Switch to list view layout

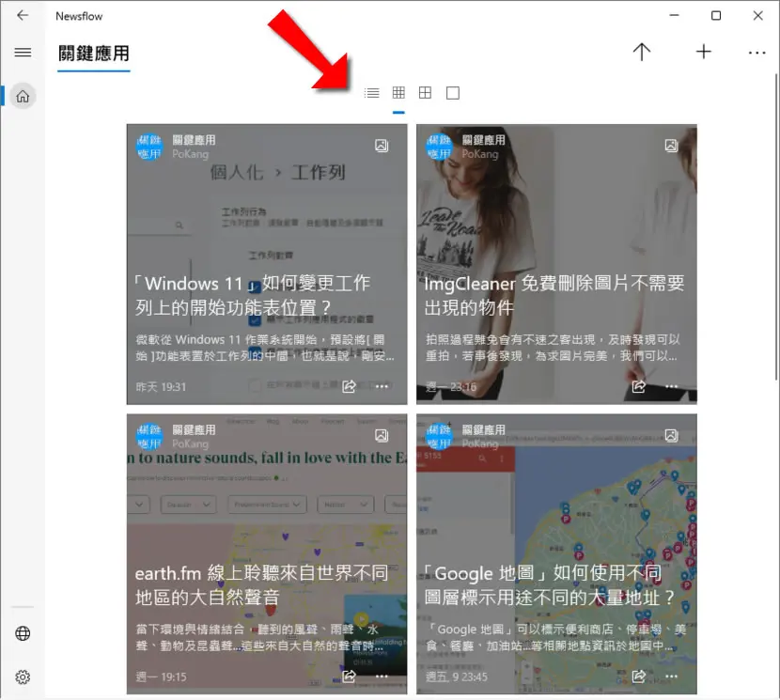[x=371, y=93]
